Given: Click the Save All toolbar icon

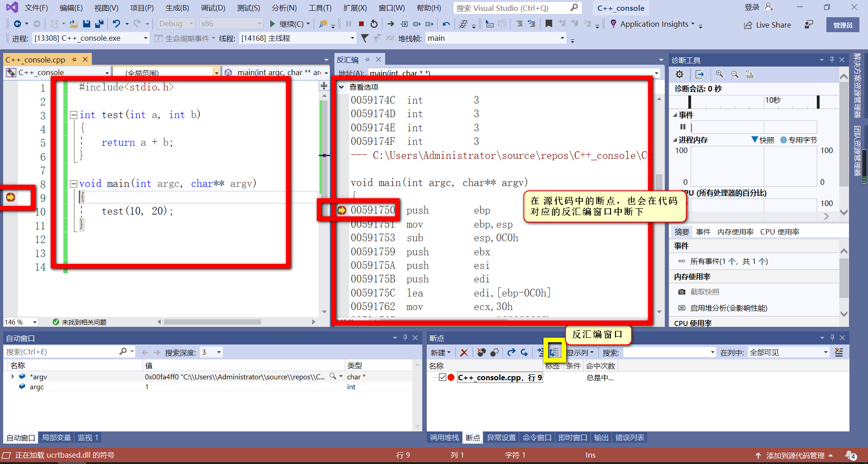Looking at the screenshot, I should (x=100, y=24).
